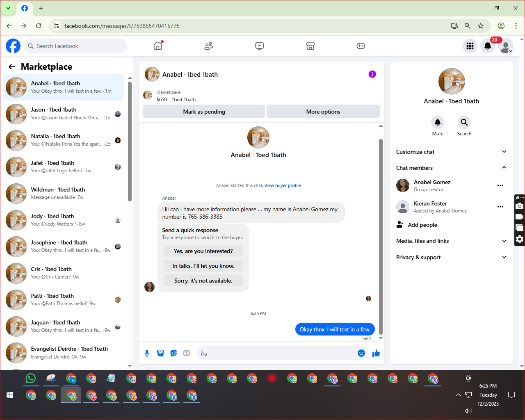Viewport: 525px width, 420px height.
Task: Go to the Home feed icon
Action: tap(158, 46)
